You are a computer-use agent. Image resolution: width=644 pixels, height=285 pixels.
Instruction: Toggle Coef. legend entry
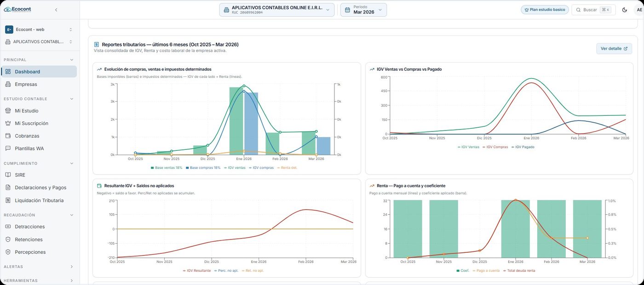click(463, 271)
